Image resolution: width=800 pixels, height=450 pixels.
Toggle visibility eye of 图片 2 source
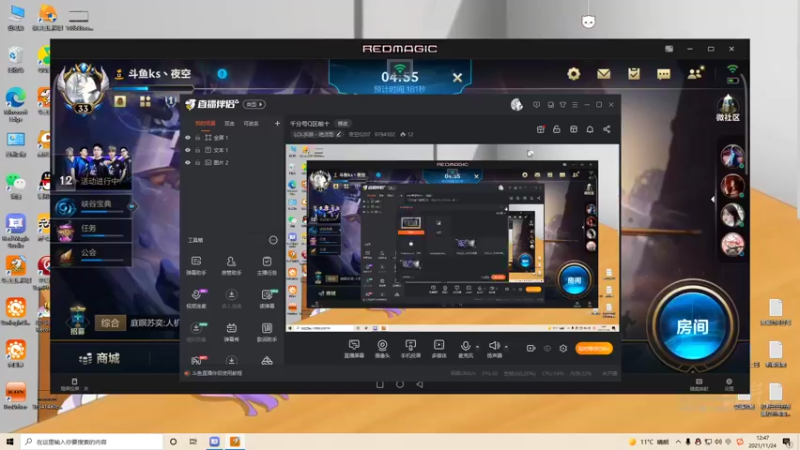coord(188,162)
